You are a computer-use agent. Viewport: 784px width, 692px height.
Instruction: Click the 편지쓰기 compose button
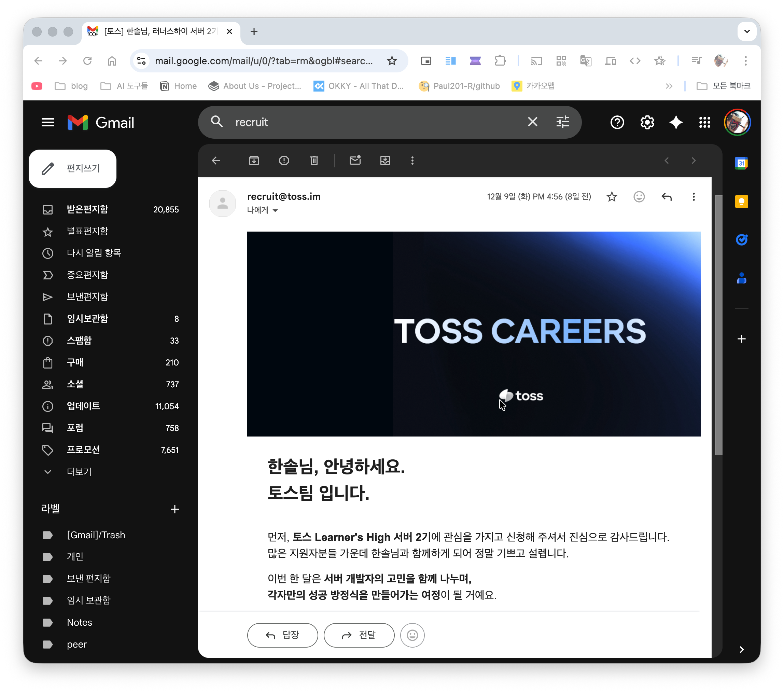tap(72, 169)
